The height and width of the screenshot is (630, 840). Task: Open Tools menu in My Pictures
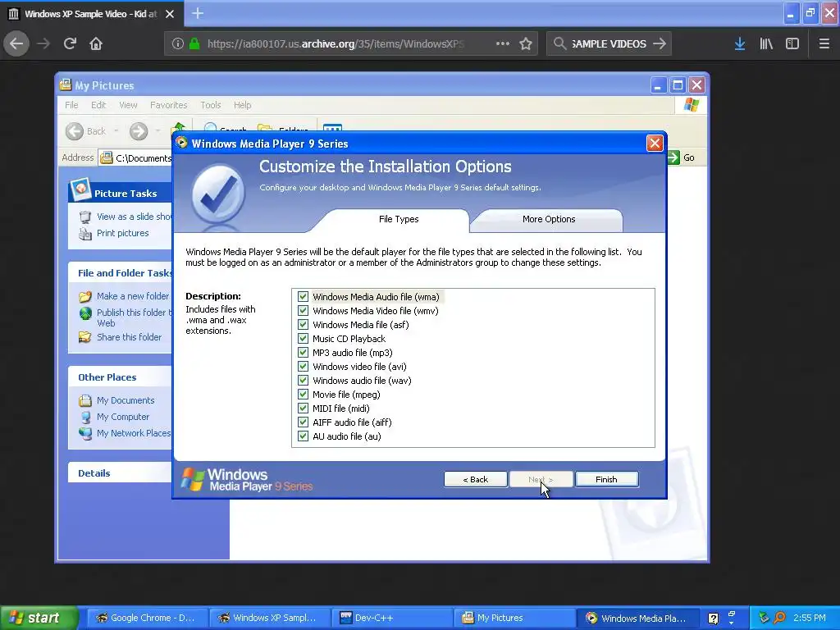pos(211,105)
